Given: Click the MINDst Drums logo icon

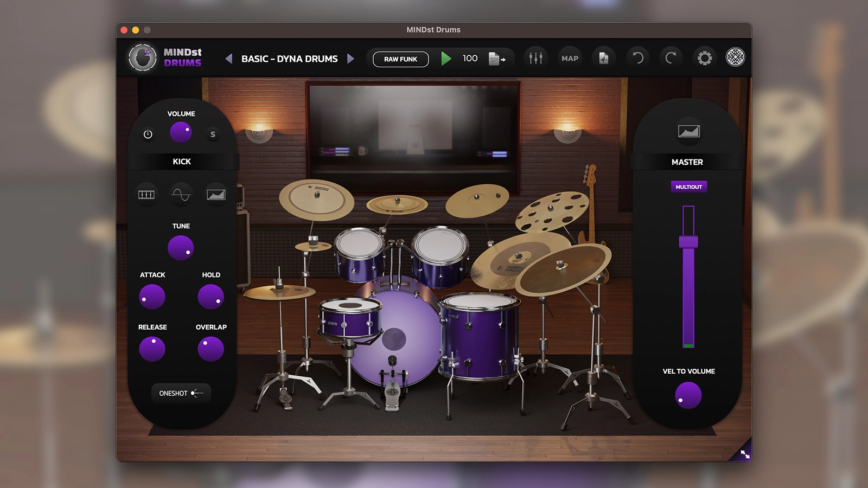Looking at the screenshot, I should 143,57.
